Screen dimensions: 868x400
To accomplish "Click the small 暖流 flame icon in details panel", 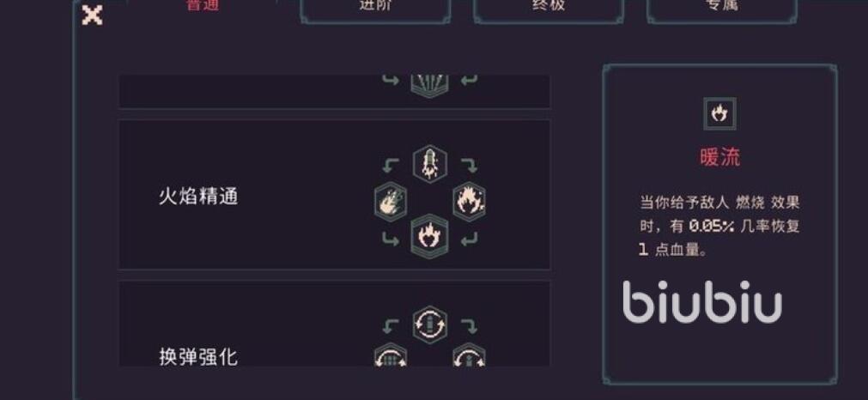I will click(x=719, y=114).
